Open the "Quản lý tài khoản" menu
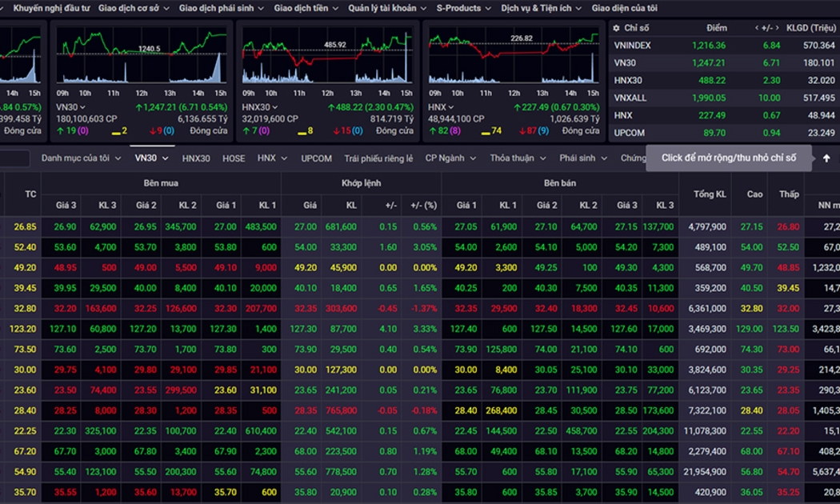The height and width of the screenshot is (504, 840). click(387, 8)
